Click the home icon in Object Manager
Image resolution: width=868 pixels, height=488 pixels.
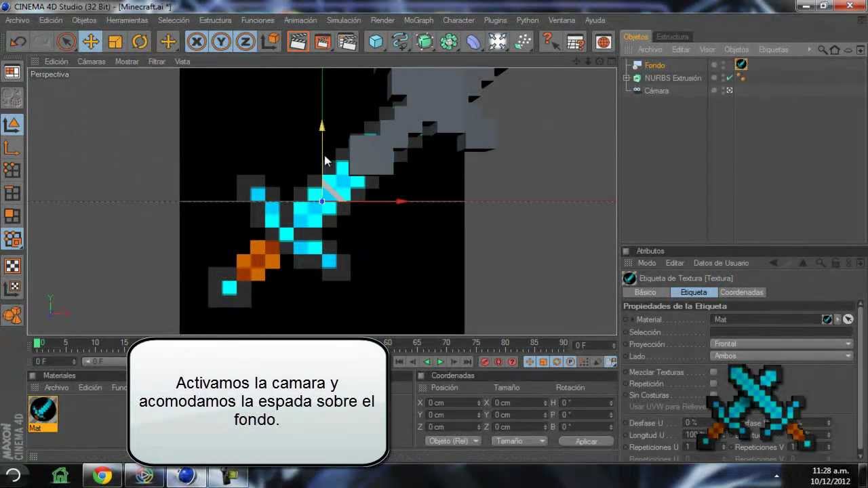(x=834, y=49)
